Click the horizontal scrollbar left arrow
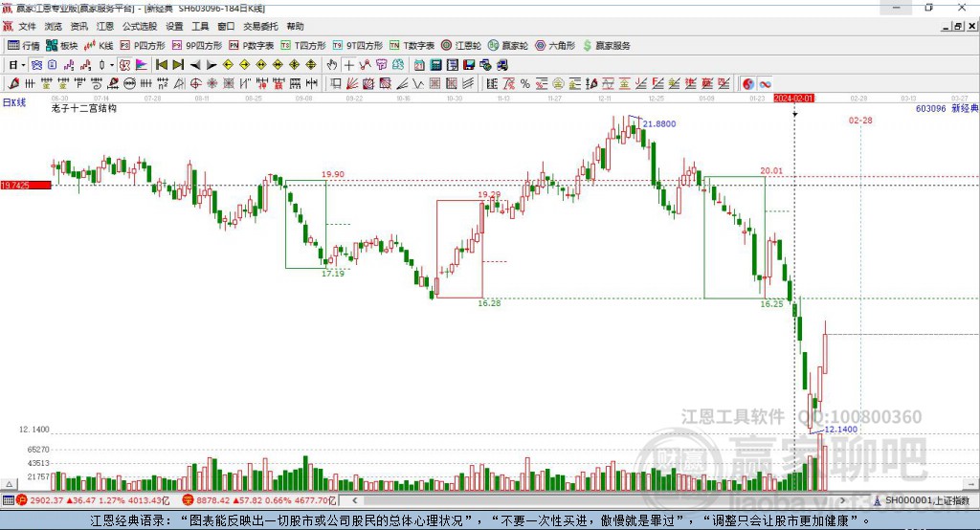The width and height of the screenshot is (980, 530). (355, 500)
